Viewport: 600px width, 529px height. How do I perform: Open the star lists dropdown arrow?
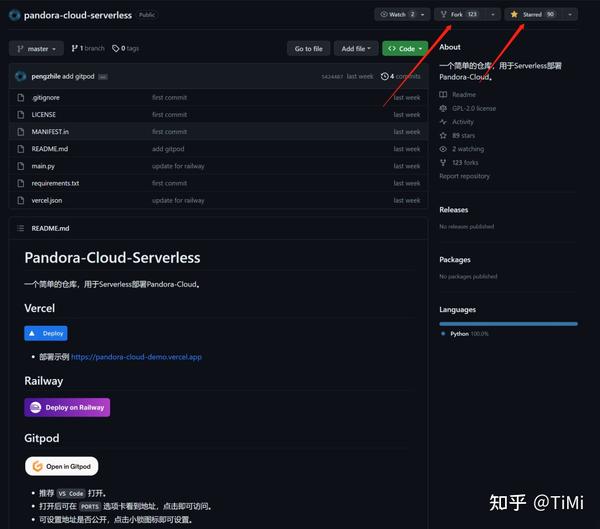point(570,15)
